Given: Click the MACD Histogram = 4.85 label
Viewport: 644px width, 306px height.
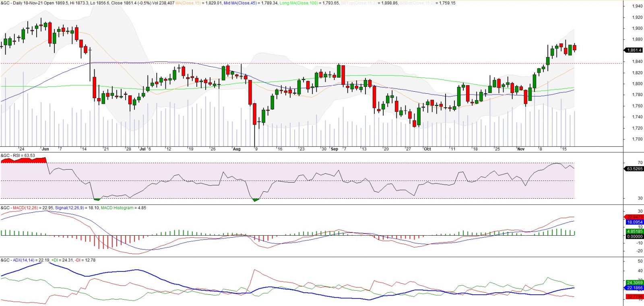Looking at the screenshot, I should [124, 208].
